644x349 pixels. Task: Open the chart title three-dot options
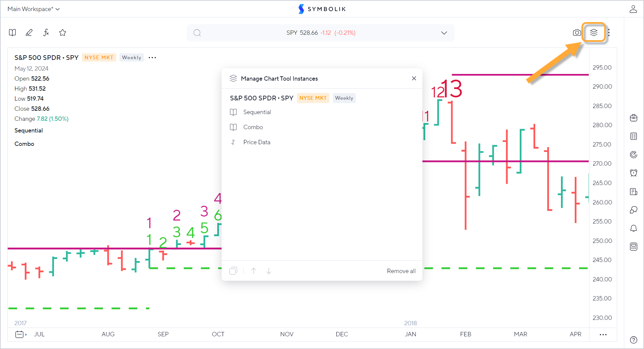152,58
